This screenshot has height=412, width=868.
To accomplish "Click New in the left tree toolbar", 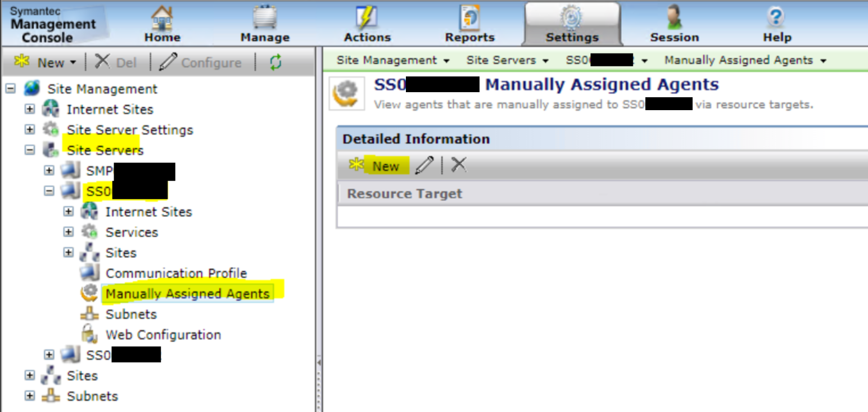I will click(x=45, y=62).
